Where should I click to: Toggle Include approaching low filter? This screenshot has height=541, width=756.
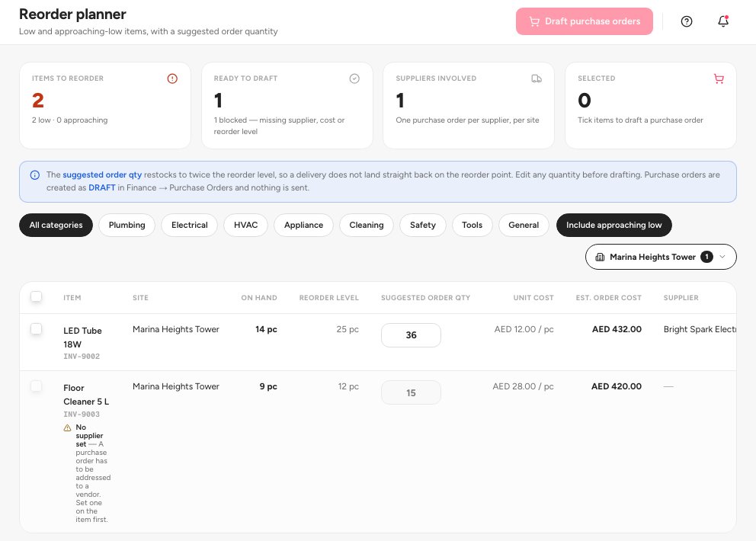coord(613,226)
